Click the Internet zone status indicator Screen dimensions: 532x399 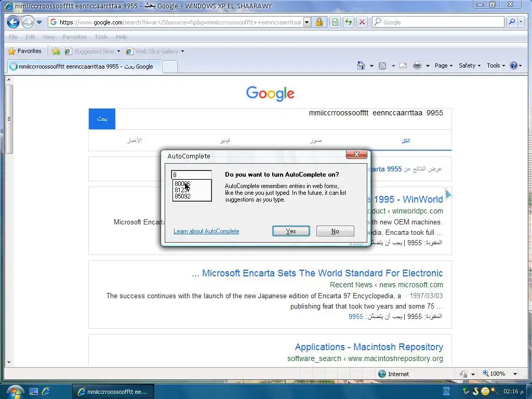(394, 374)
